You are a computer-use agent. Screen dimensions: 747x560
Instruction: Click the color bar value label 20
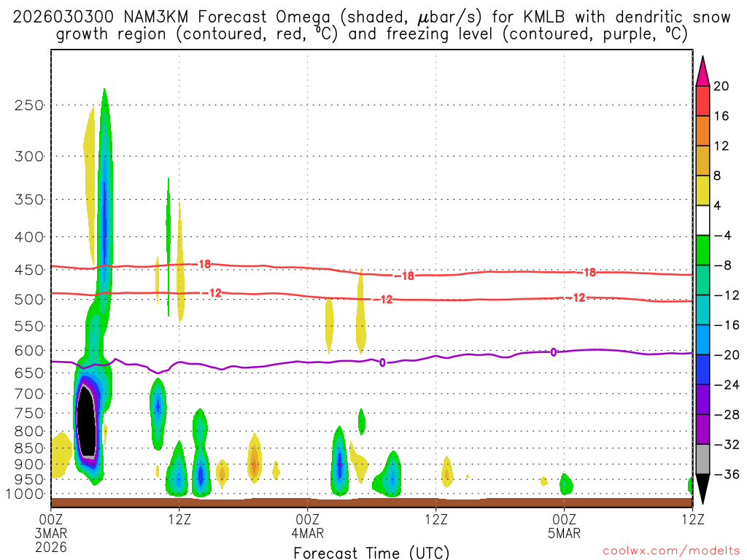click(x=721, y=86)
